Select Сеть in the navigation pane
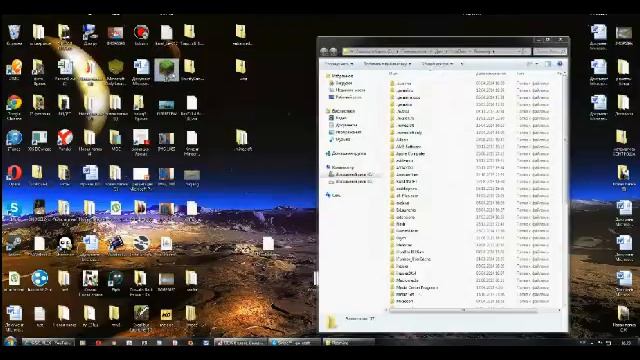The width and height of the screenshot is (640, 360). (x=333, y=195)
